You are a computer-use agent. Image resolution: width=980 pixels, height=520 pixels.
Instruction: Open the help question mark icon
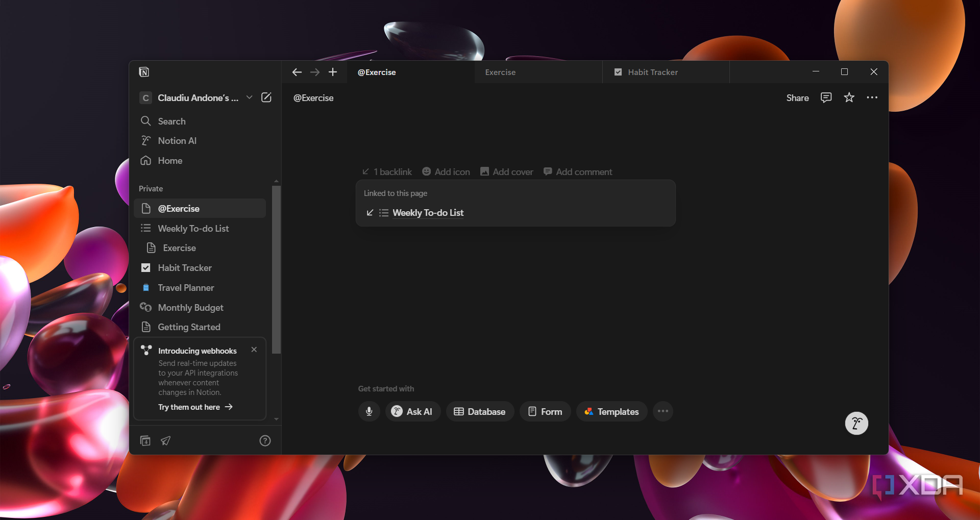[265, 440]
